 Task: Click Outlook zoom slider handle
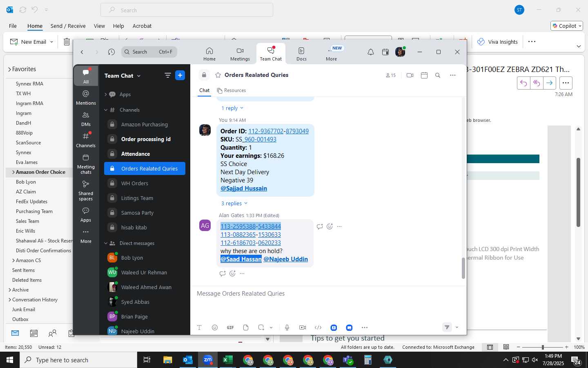(543, 347)
